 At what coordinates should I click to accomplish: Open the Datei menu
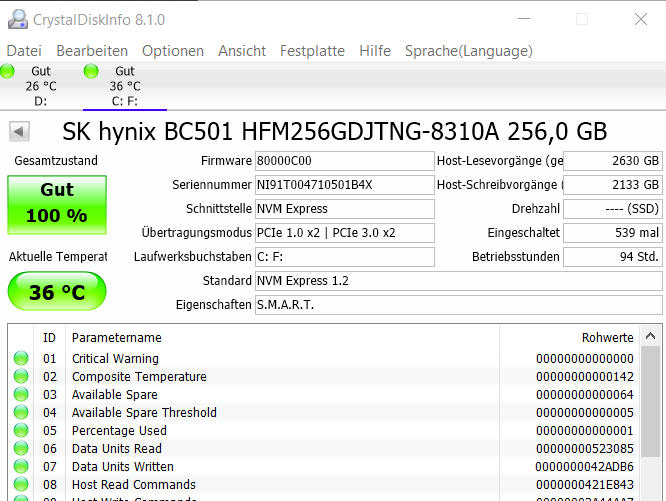(24, 51)
